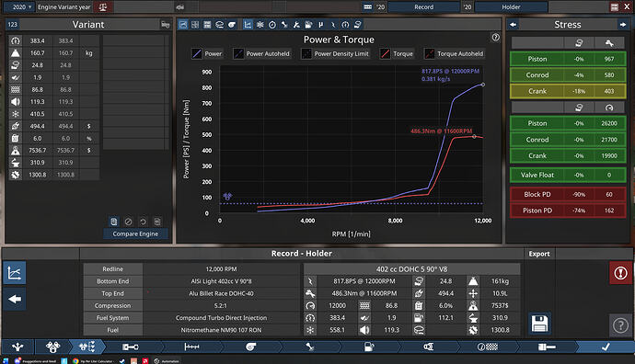The width and height of the screenshot is (635, 364).
Task: Click the save floppy disk icon
Action: 539,324
